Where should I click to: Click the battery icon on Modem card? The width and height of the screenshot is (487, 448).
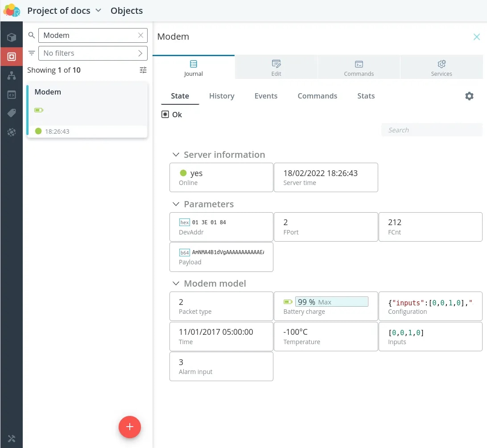click(x=39, y=110)
